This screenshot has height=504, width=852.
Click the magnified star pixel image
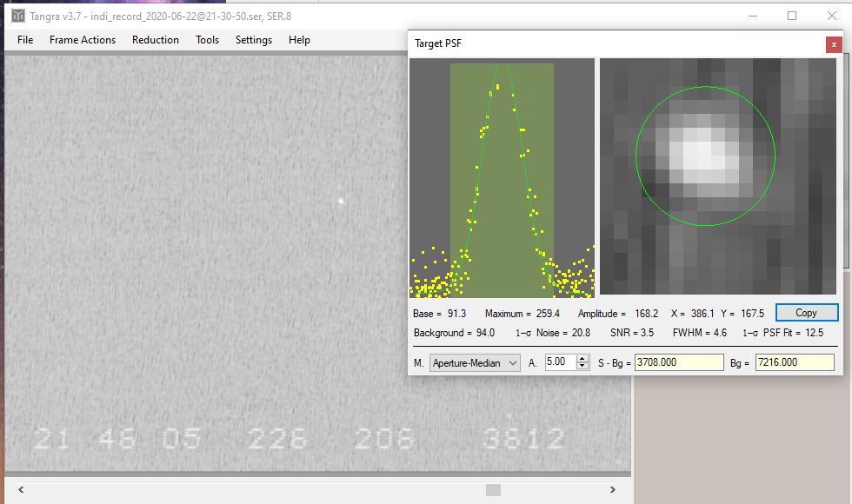click(718, 178)
